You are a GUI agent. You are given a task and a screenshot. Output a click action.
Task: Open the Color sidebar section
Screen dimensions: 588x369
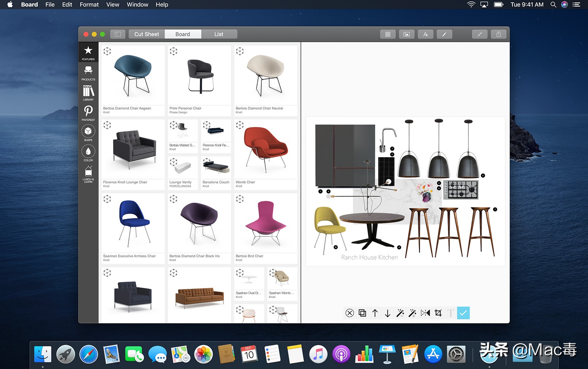pos(88,153)
